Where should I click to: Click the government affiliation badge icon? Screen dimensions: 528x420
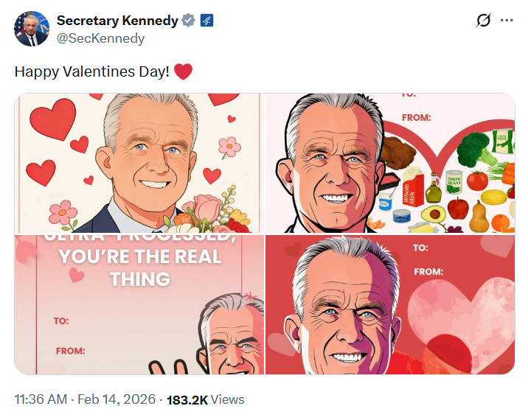tap(205, 21)
